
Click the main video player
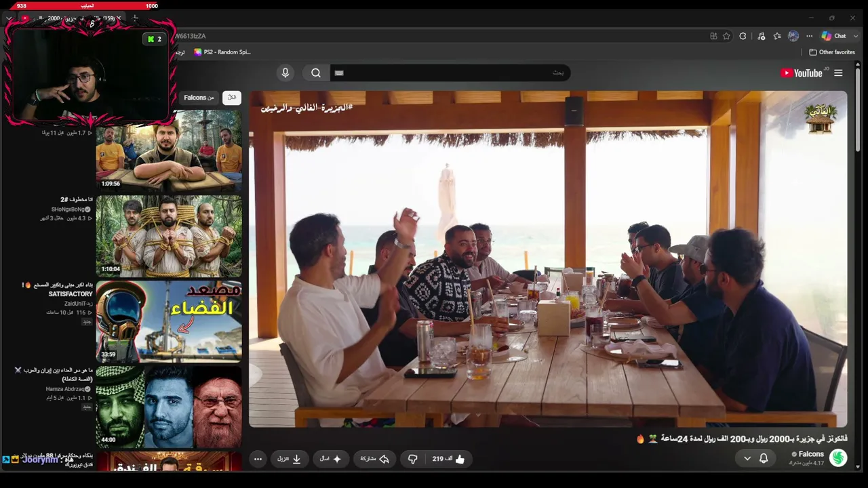[x=548, y=259]
